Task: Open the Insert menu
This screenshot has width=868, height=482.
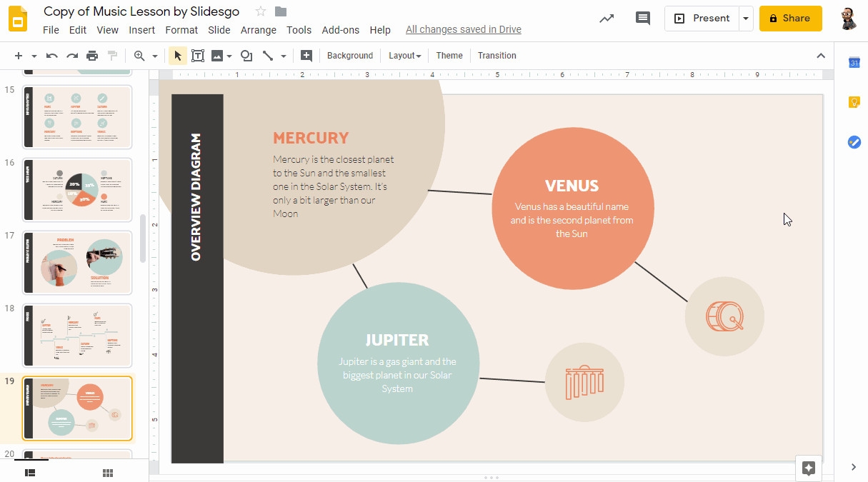Action: coord(142,30)
